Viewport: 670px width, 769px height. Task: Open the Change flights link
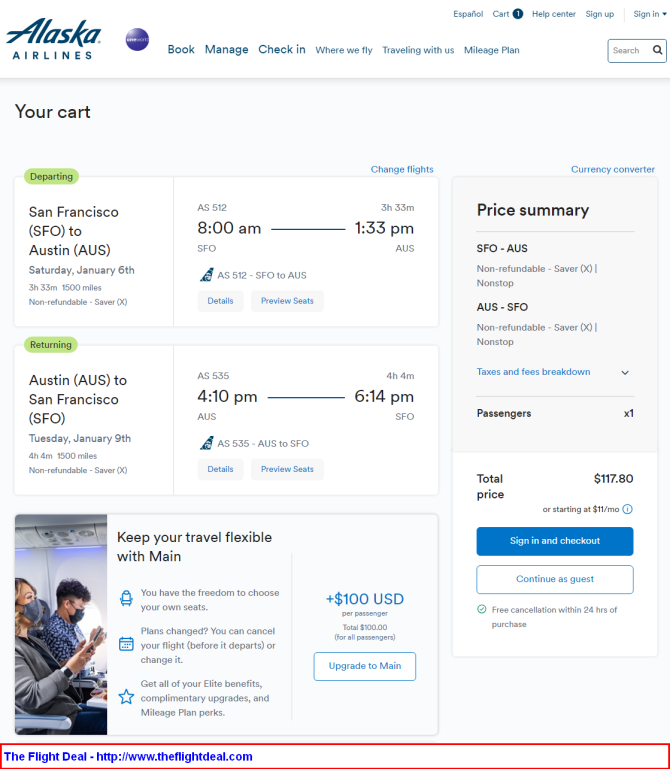click(x=402, y=169)
